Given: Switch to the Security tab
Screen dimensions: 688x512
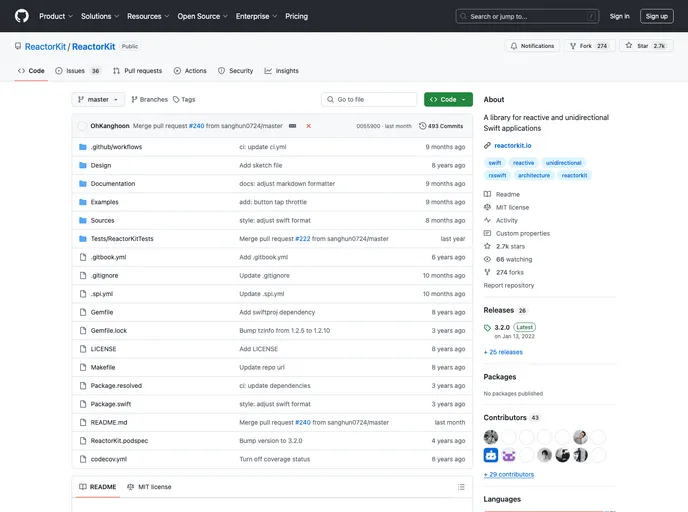Looking at the screenshot, I should [x=236, y=71].
